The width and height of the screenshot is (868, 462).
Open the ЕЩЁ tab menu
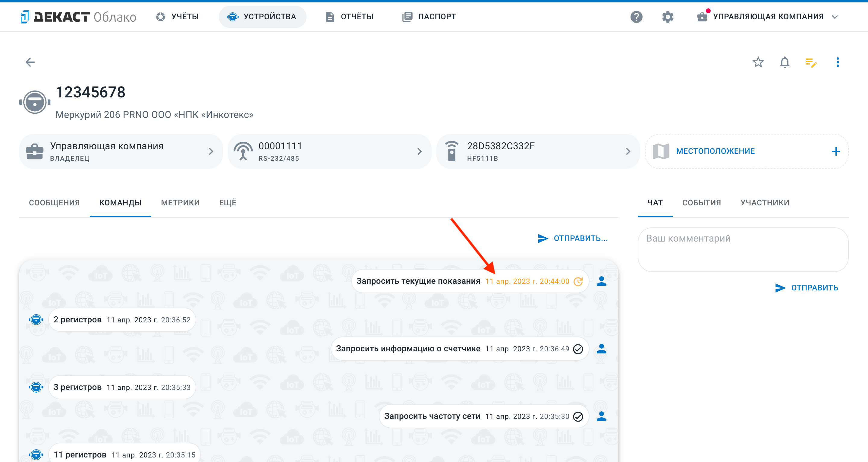228,203
